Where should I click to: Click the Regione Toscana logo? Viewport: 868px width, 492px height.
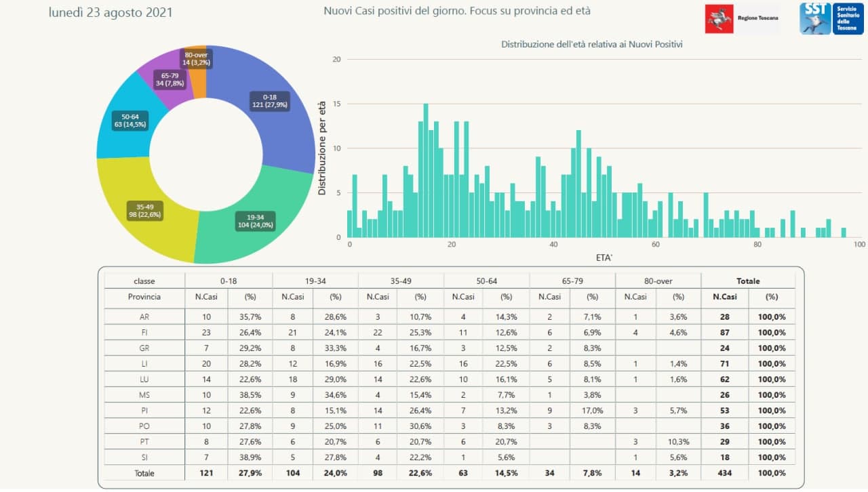pyautogui.click(x=742, y=18)
